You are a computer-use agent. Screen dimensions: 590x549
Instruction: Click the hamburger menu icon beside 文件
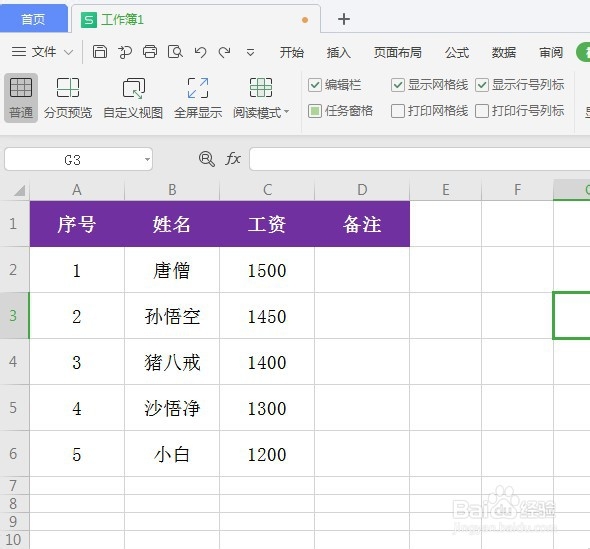[19, 52]
